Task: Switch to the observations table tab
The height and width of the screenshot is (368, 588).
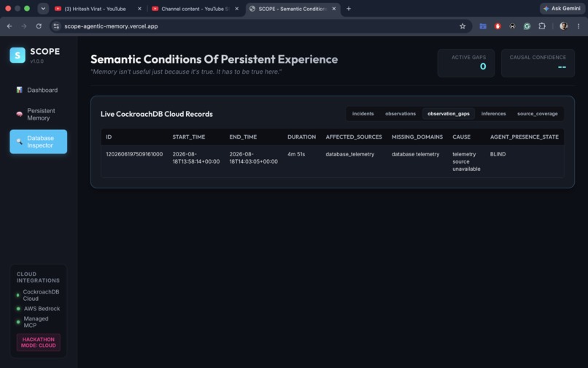Action: tap(400, 114)
